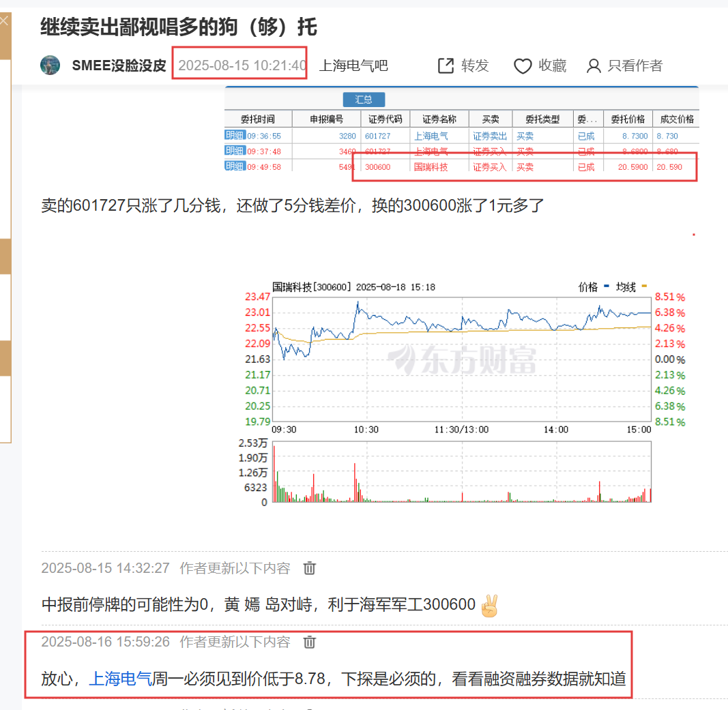The image size is (728, 710).
Task: Click the 证券代码 column header
Action: point(385,119)
